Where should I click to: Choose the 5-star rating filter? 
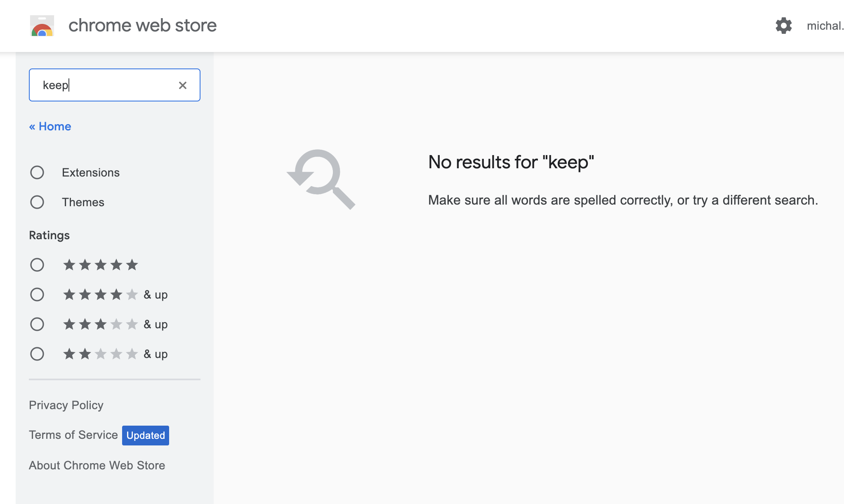[x=38, y=265]
